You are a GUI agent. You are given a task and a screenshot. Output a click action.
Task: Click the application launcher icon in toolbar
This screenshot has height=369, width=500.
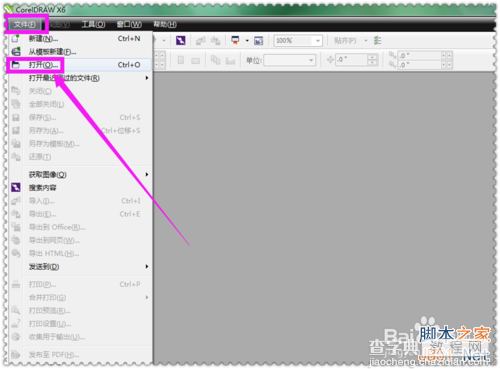[x=235, y=41]
